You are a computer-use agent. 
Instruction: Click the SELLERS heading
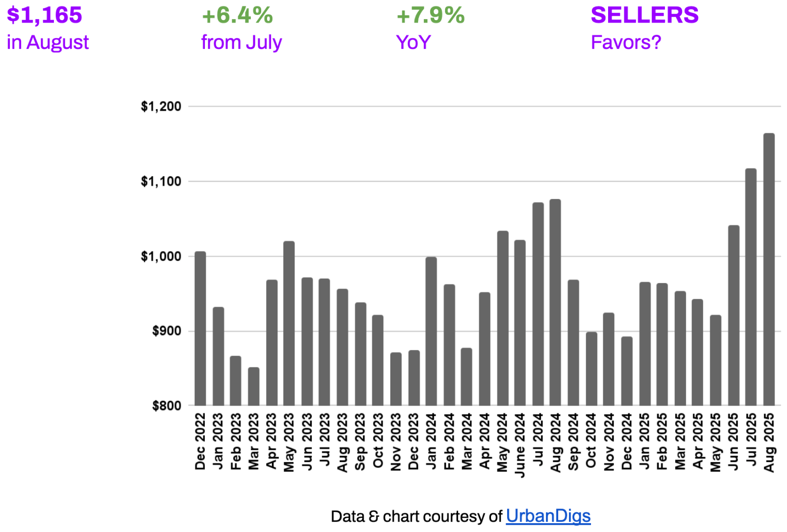pyautogui.click(x=644, y=15)
